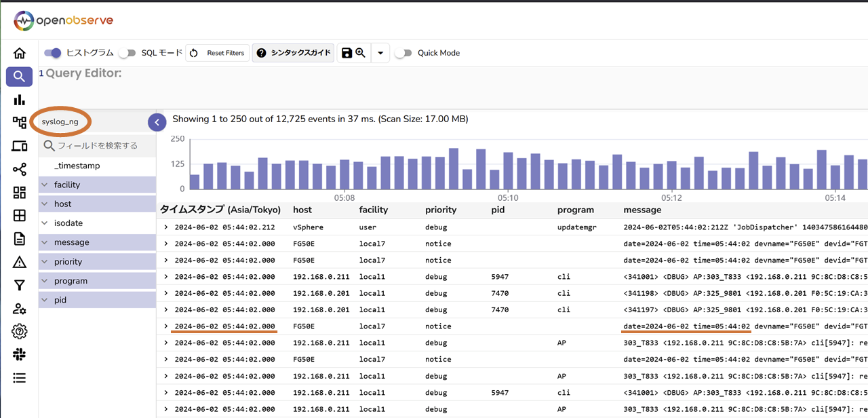Expand the host field values
Viewport: 868px width, 418px height.
click(45, 204)
